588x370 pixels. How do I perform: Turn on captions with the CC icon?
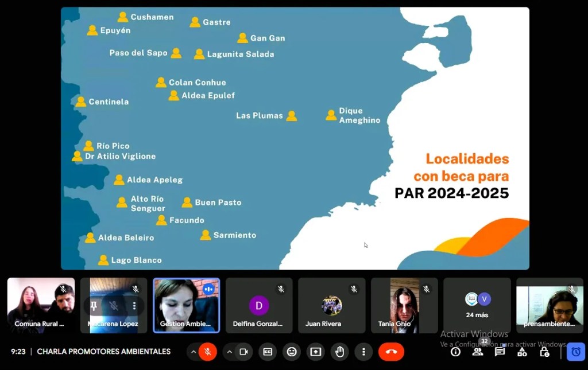click(267, 352)
